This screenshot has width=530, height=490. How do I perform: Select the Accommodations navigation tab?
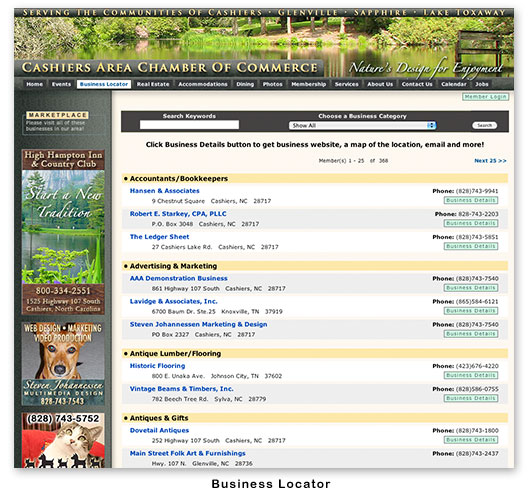203,84
